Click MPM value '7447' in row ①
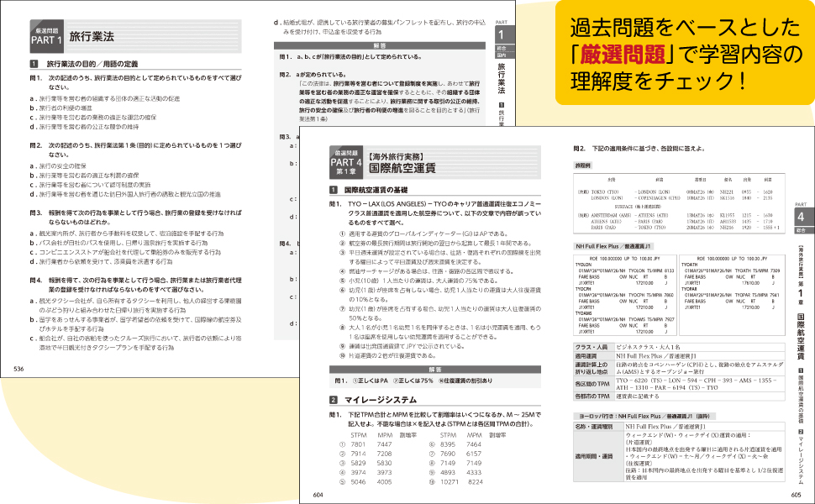 pos(385,444)
